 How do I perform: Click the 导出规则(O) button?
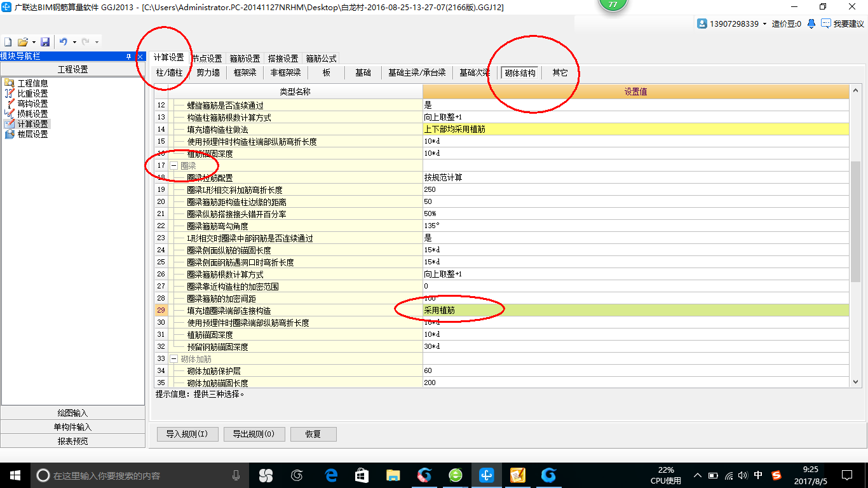point(254,434)
